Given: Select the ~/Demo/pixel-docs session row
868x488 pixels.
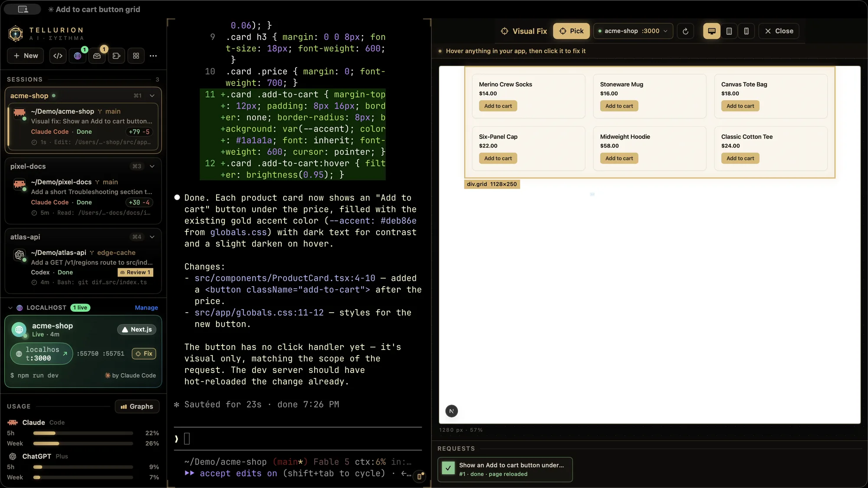Looking at the screenshot, I should click(x=83, y=197).
